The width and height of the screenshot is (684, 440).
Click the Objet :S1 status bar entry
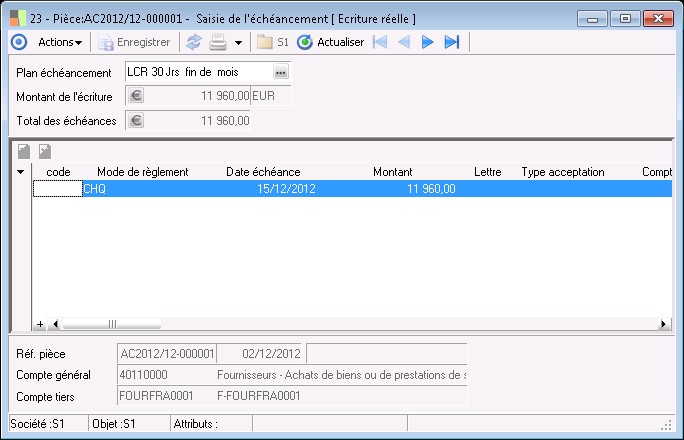click(x=129, y=423)
